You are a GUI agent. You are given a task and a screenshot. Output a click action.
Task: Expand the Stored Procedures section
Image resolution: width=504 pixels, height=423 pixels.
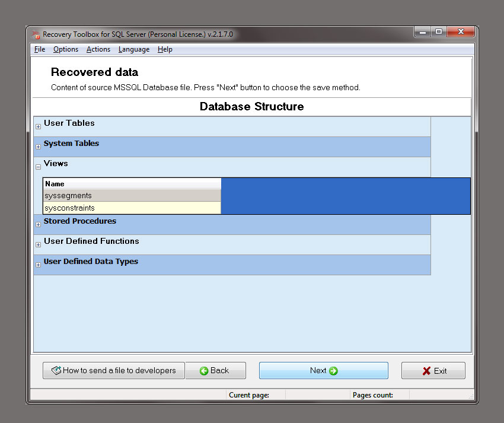click(x=39, y=224)
